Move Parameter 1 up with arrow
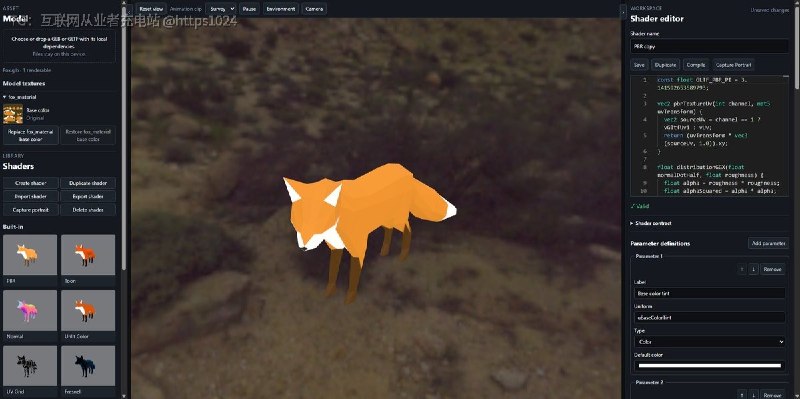Screen dimensions: 800x399 pos(742,269)
